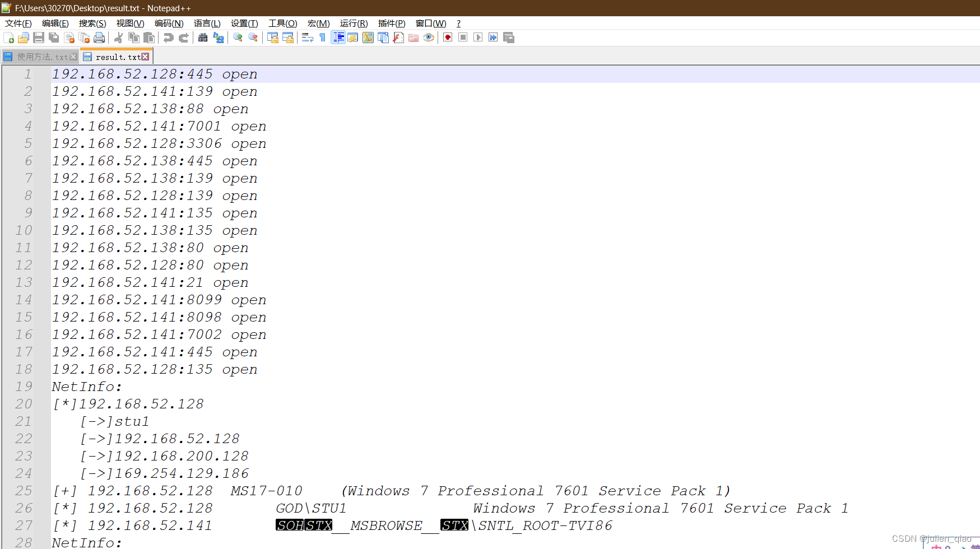Open Folder as Workspace icon
This screenshot has height=549, width=980.
pos(414,38)
